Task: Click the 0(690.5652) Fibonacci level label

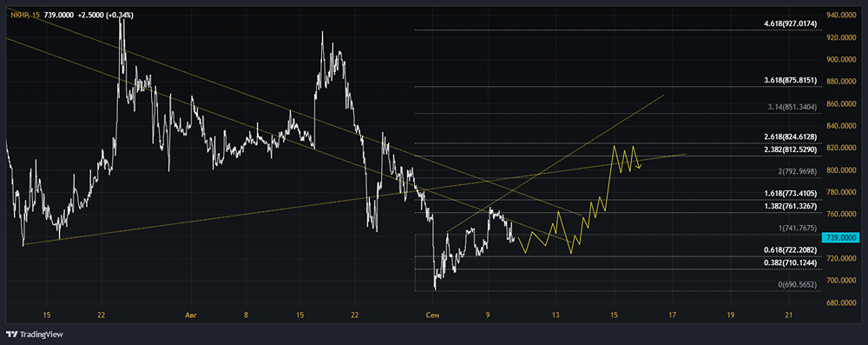Action: coord(797,284)
